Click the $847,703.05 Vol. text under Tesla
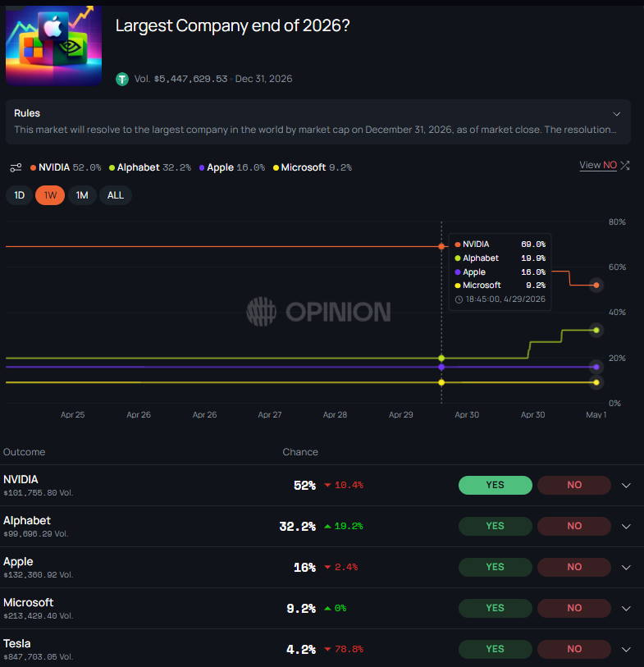The width and height of the screenshot is (644, 667). coord(39,657)
